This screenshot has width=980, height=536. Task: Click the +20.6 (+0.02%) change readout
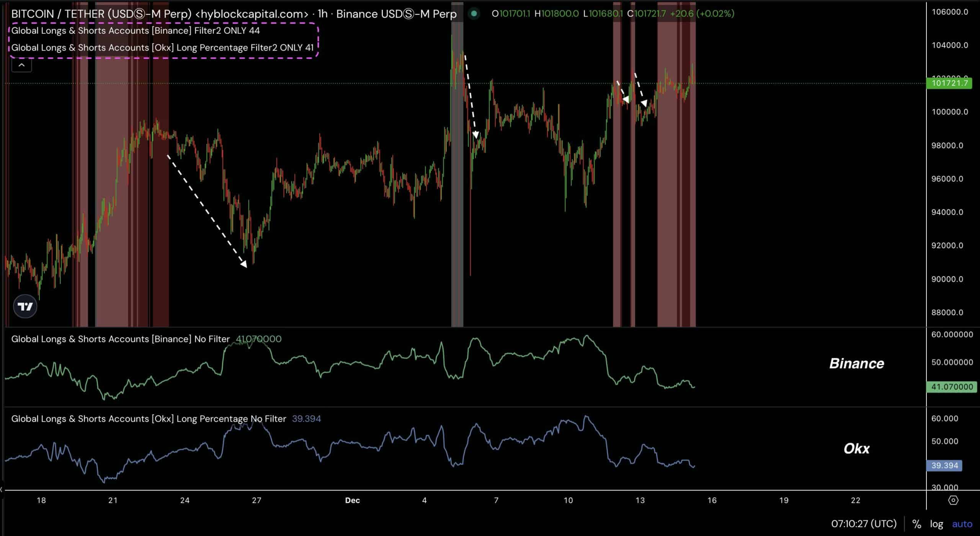pos(702,14)
